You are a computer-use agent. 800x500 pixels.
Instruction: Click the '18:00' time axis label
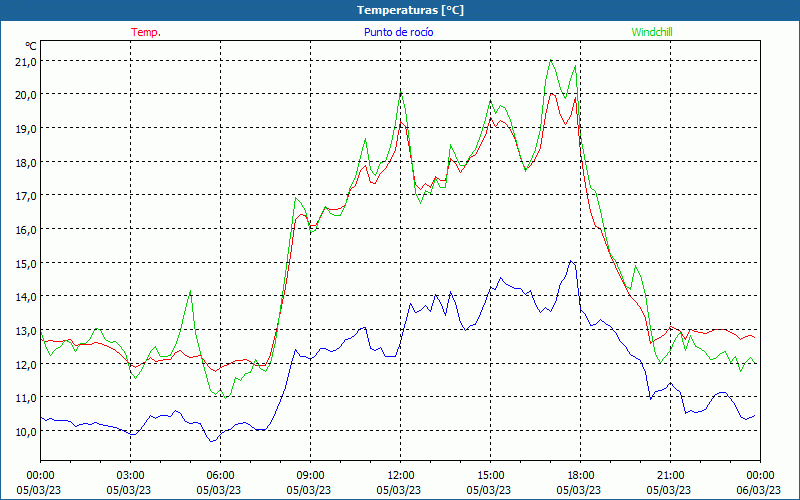(580, 476)
